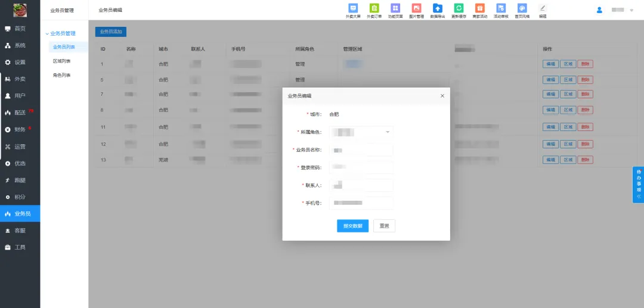Expand the 待办事项 side panel

(x=638, y=185)
